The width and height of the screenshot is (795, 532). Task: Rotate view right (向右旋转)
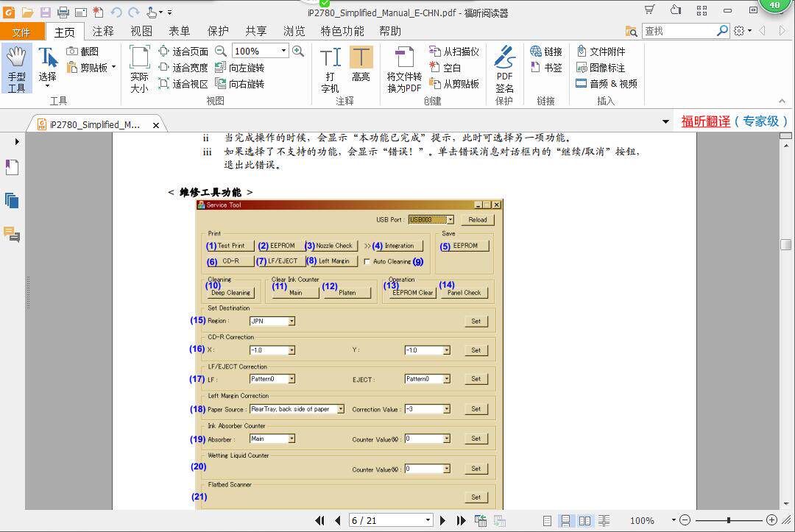point(240,84)
